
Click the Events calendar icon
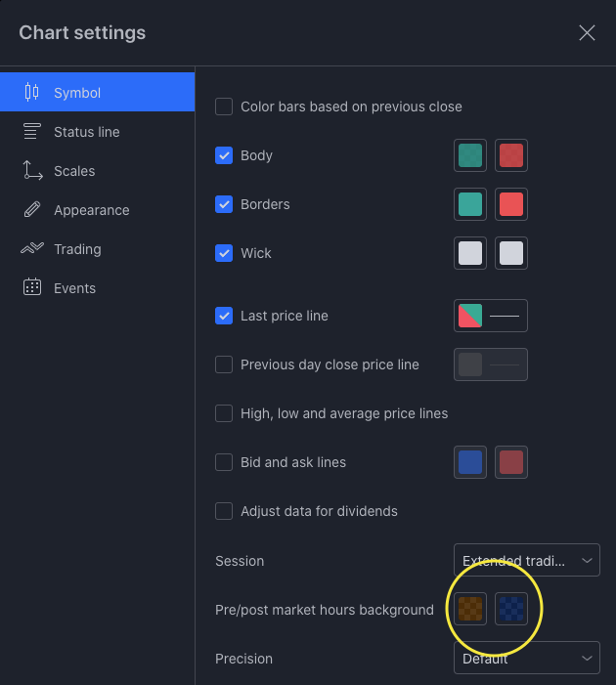coord(32,288)
